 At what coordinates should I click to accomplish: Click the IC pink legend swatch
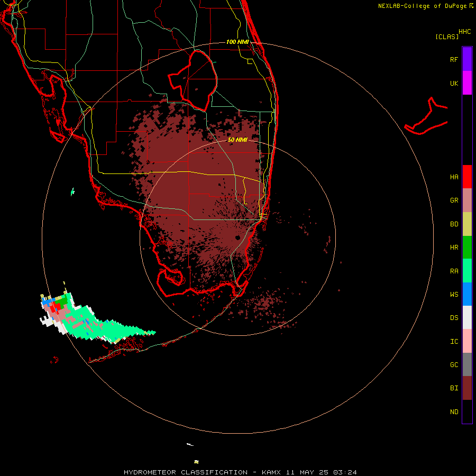pyautogui.click(x=467, y=341)
